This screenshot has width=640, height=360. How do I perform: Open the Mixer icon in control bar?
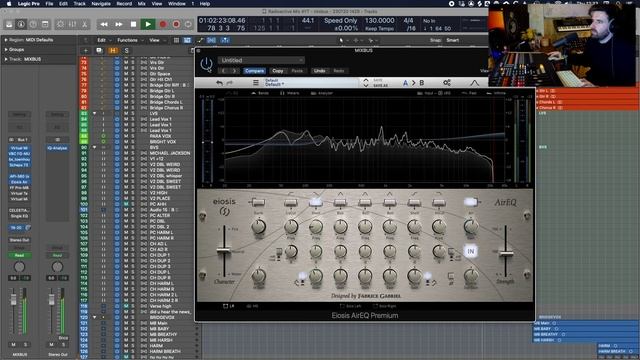coord(72,24)
